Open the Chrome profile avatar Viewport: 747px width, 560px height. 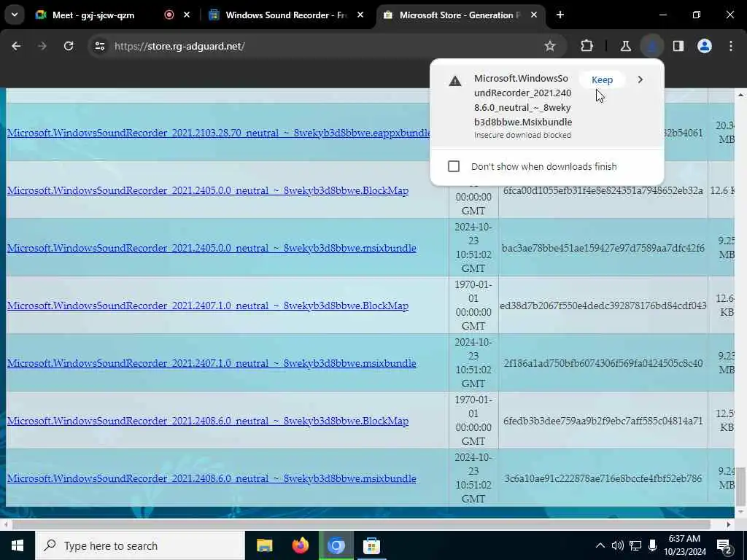tap(705, 46)
